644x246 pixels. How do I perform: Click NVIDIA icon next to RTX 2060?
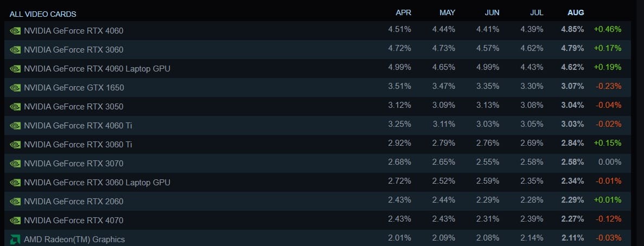(x=15, y=202)
